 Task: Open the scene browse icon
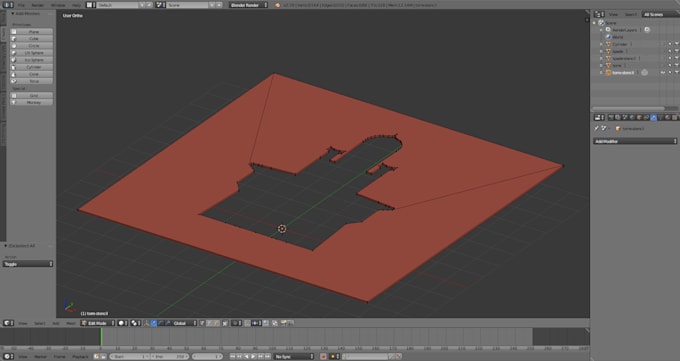click(160, 5)
